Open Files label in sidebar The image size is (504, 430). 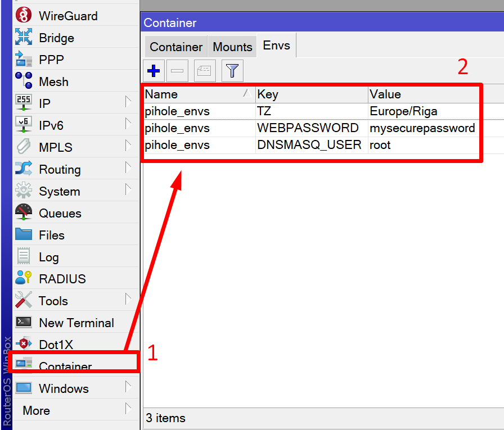pos(52,235)
